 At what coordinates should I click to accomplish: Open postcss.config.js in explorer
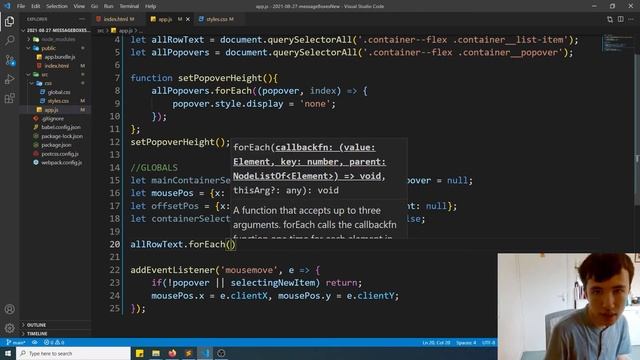coord(60,154)
